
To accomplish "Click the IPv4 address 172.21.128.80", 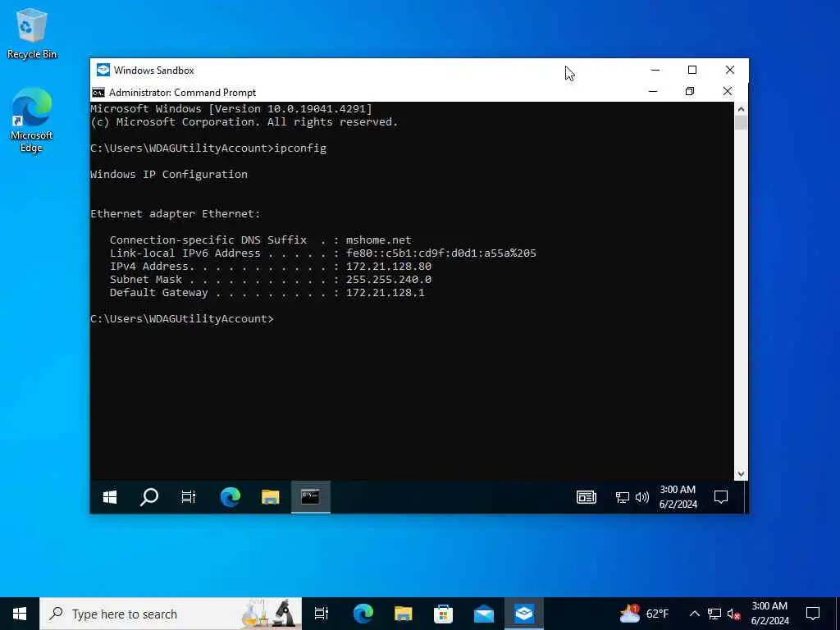I will pos(388,267).
